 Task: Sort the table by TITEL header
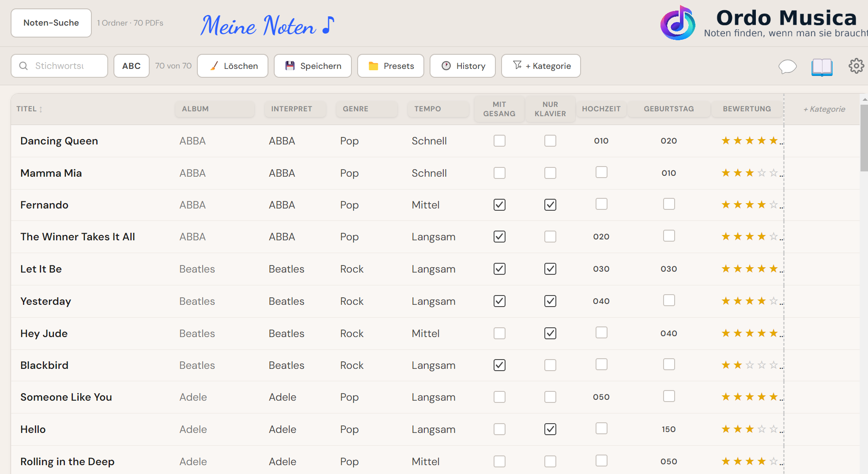[26, 109]
